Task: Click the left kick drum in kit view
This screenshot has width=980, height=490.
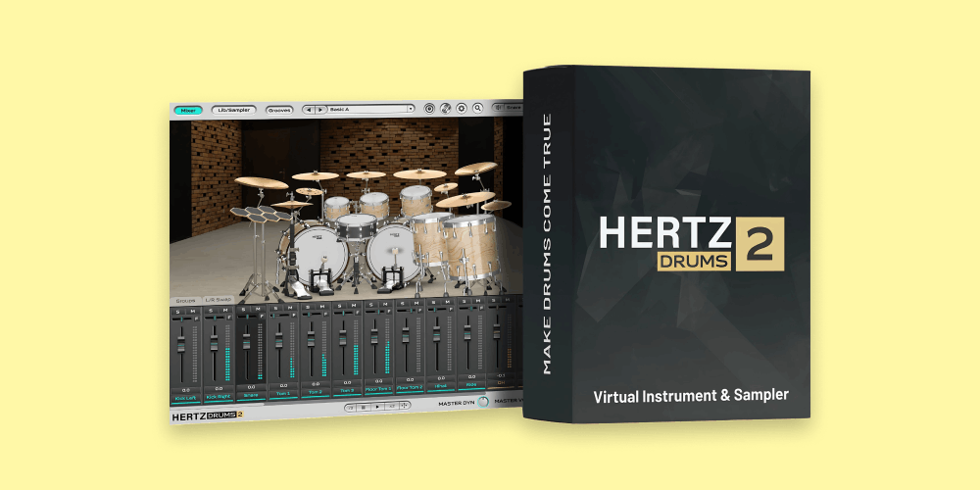Action: pyautogui.click(x=318, y=254)
